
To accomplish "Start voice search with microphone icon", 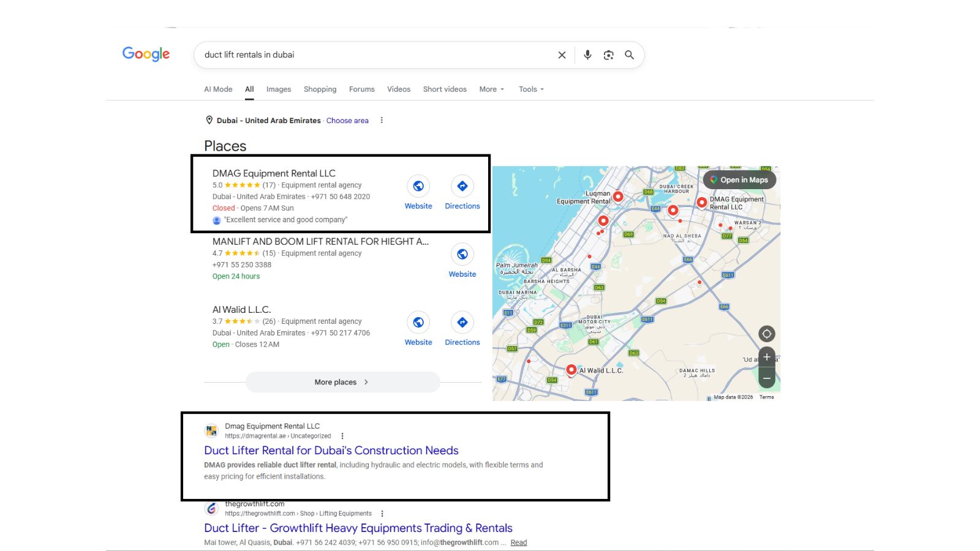I will (x=587, y=55).
